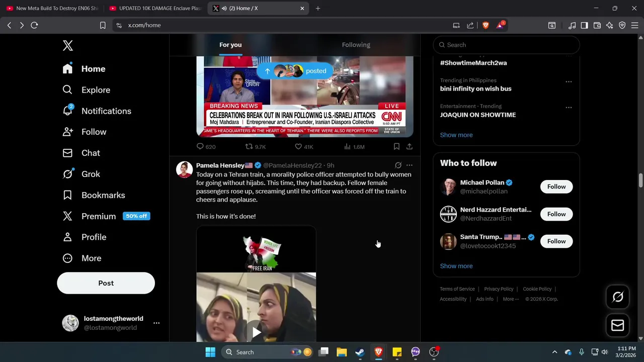This screenshot has width=644, height=362.
Task: Expand the More menu in the sidebar
Action: 82,258
